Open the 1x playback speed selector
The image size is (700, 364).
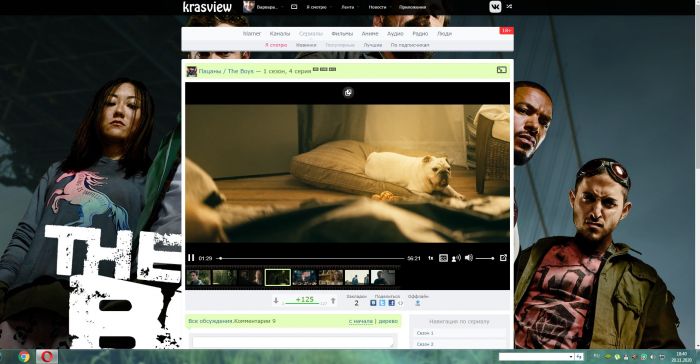tap(430, 258)
